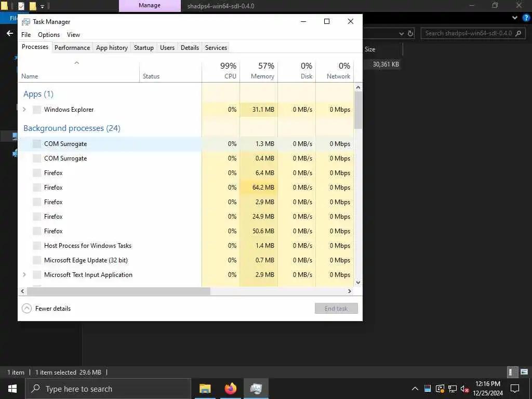Click the 30,361 KB file size cell

(x=386, y=64)
